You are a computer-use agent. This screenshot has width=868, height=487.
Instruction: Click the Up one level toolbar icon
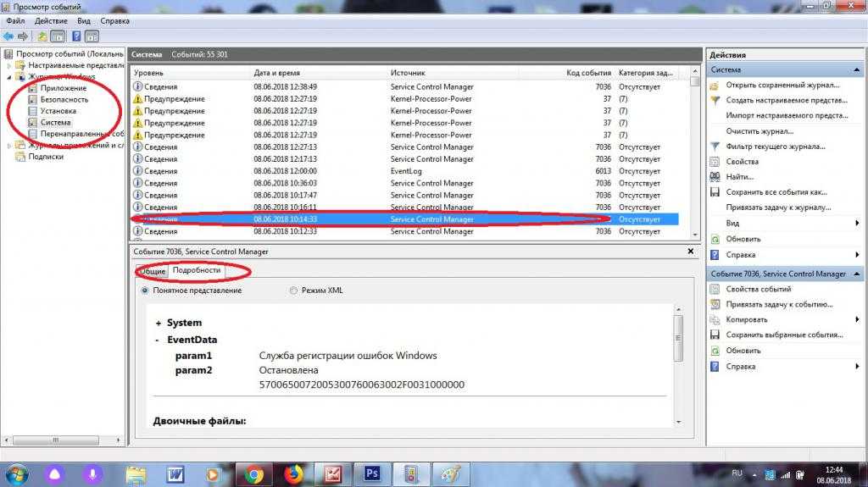click(42, 36)
